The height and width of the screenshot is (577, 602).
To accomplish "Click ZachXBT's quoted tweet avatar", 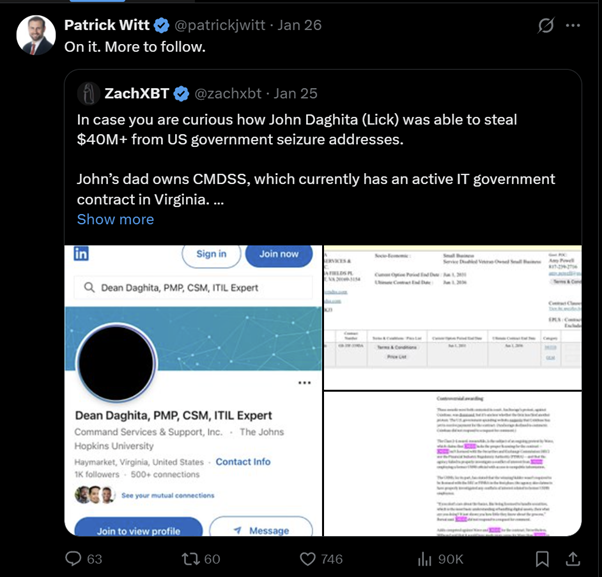I will 87,94.
